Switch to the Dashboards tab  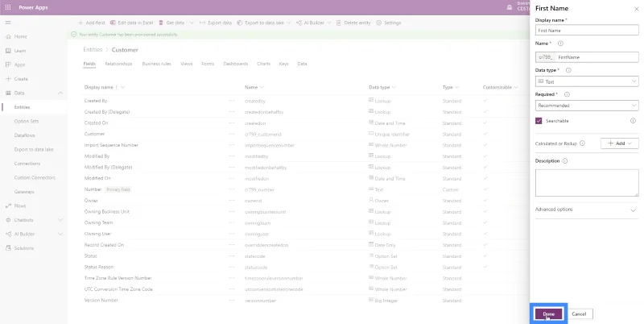236,64
